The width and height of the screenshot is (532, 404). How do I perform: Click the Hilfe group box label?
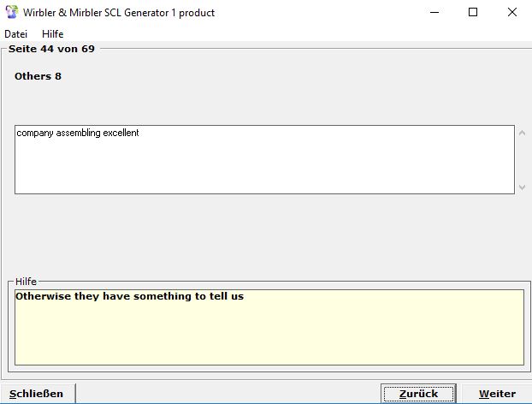point(27,282)
